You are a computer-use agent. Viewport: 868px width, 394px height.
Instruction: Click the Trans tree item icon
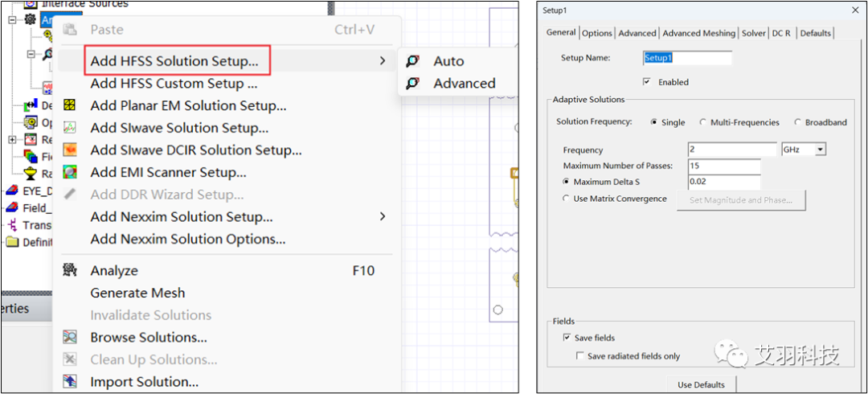(x=11, y=225)
